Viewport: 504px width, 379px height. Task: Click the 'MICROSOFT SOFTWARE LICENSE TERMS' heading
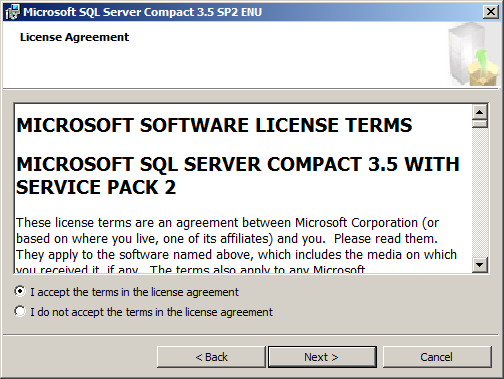(x=214, y=125)
